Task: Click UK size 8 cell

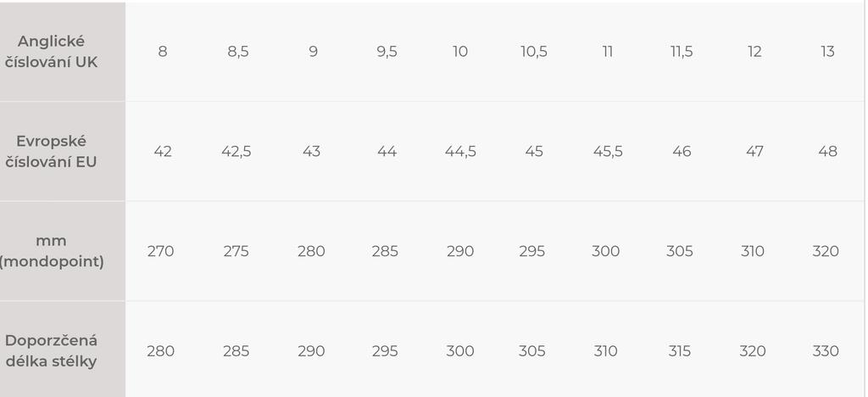Action: click(x=162, y=52)
